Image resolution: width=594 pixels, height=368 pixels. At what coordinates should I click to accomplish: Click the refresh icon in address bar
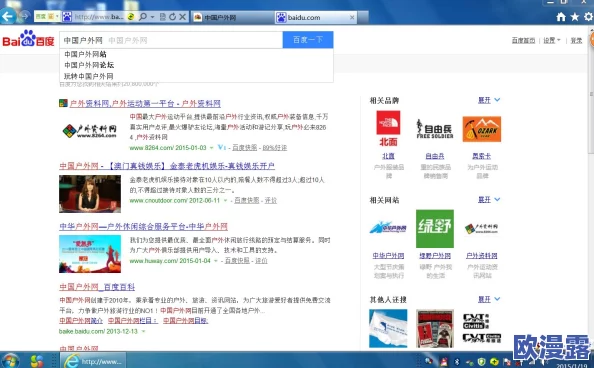pos(172,17)
